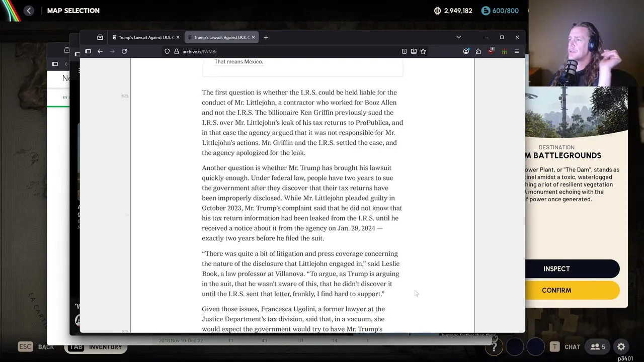Open the Firefox View icon beside tabs
The image size is (644, 362).
(x=100, y=37)
